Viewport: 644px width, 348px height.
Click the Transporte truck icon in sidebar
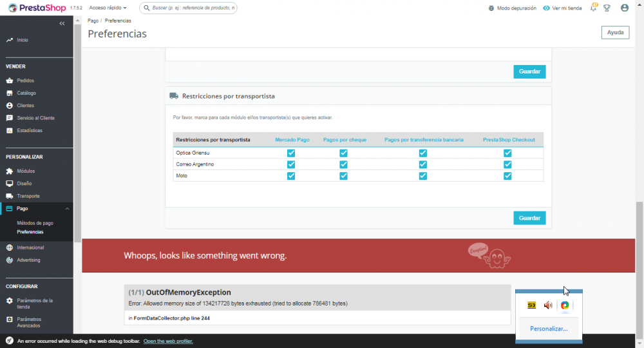pyautogui.click(x=10, y=196)
